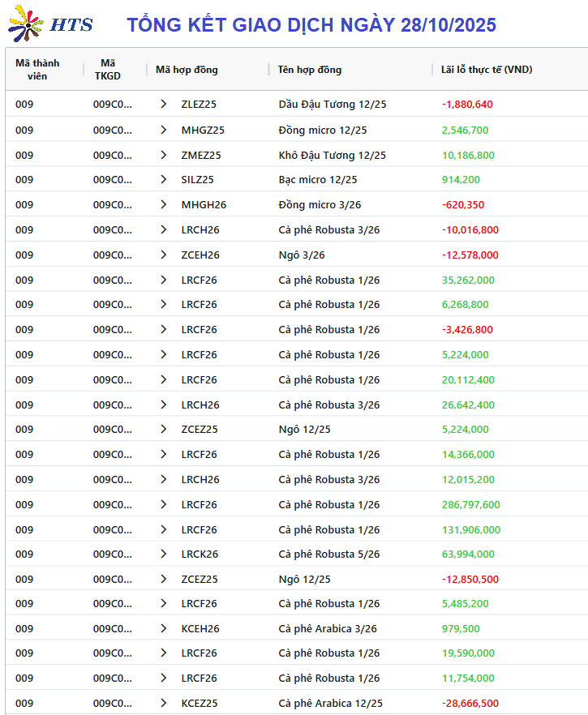588x715 pixels.
Task: Click the -28,666,500 loss value cell
Action: (470, 704)
